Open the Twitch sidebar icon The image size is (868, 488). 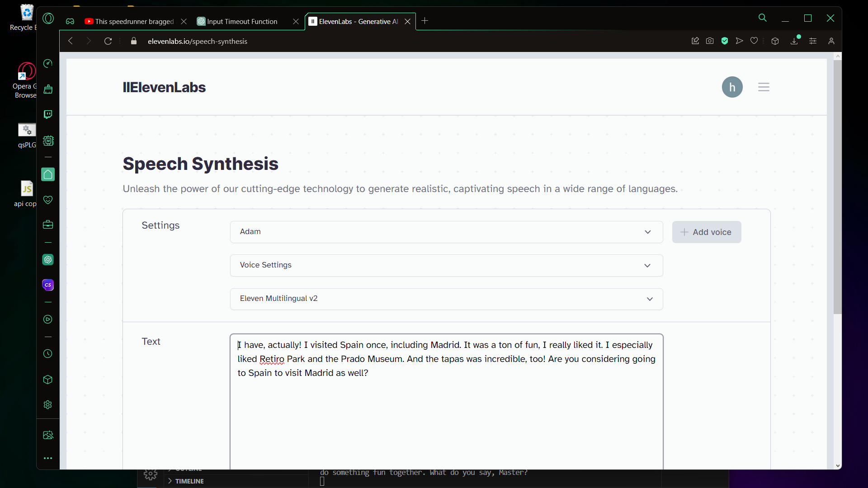click(x=48, y=114)
